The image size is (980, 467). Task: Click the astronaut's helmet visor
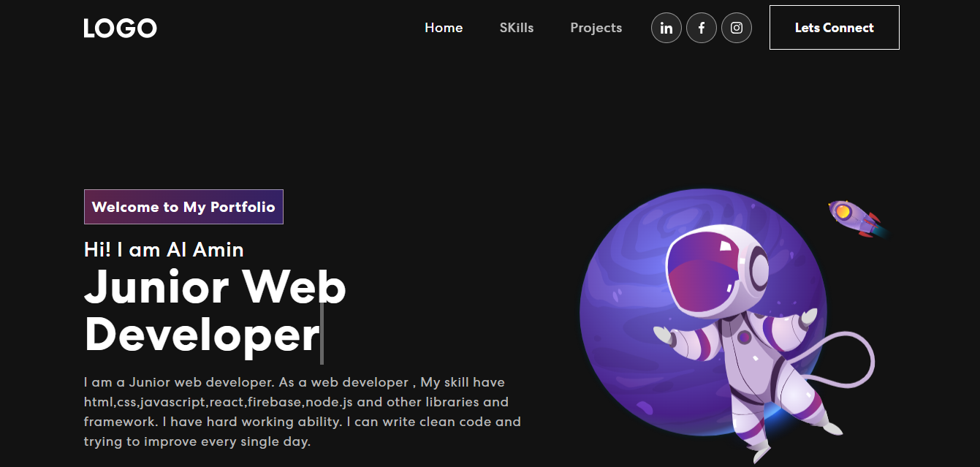click(705, 271)
